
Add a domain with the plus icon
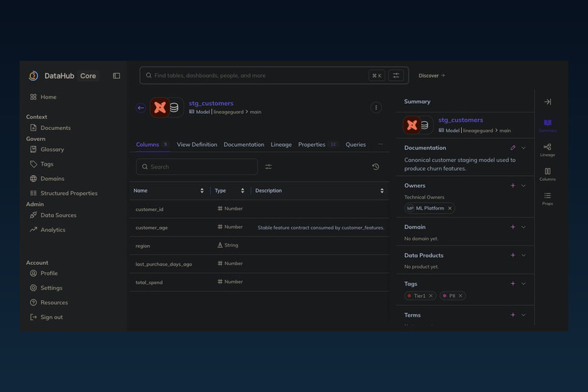pyautogui.click(x=513, y=227)
